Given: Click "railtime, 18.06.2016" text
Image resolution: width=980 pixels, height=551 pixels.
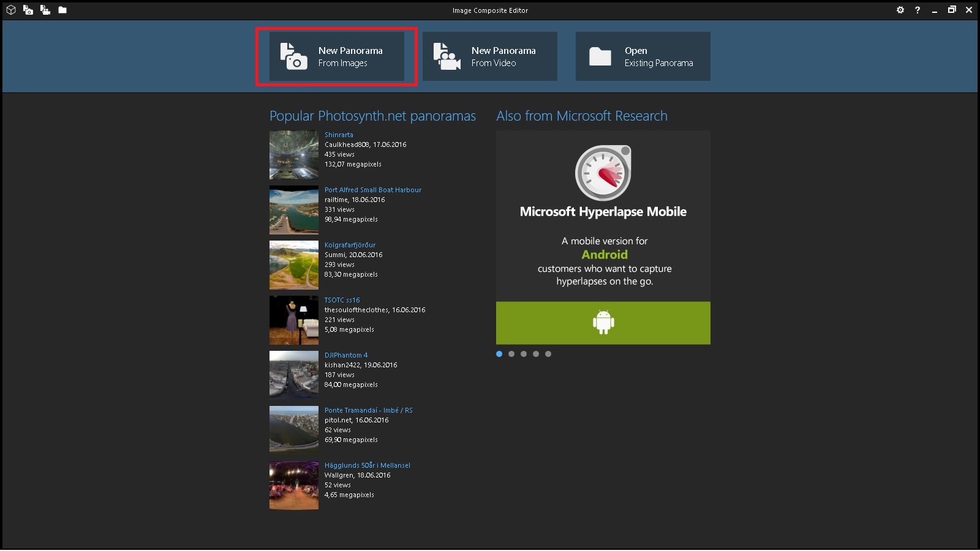Looking at the screenshot, I should (355, 200).
